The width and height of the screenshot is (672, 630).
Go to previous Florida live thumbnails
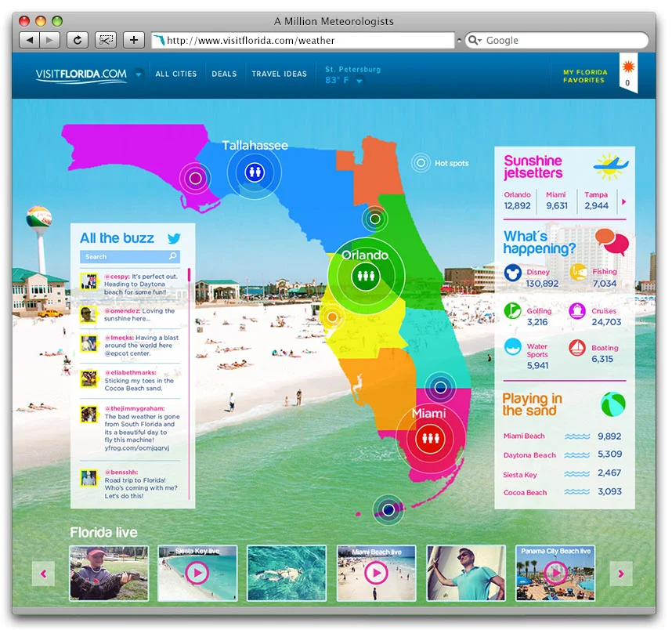coord(43,574)
